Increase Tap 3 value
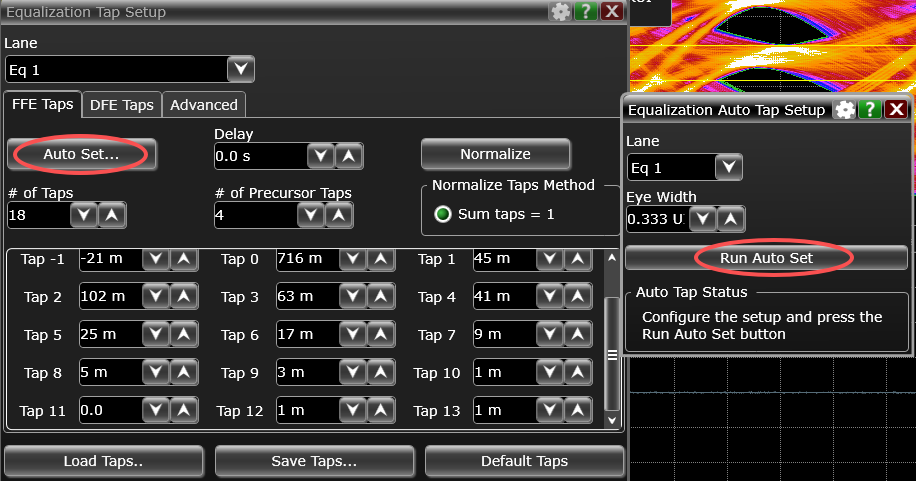 tap(381, 297)
